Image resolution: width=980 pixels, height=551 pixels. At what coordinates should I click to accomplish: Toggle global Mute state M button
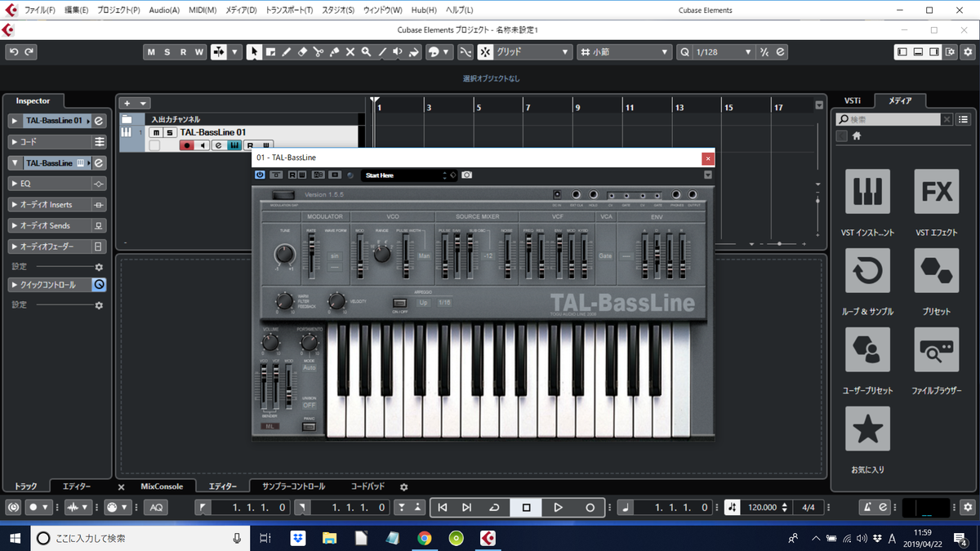click(152, 52)
